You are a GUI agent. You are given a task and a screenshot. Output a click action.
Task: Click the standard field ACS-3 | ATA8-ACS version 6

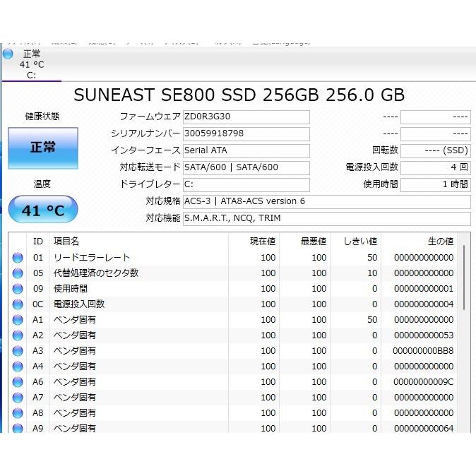[327, 202]
